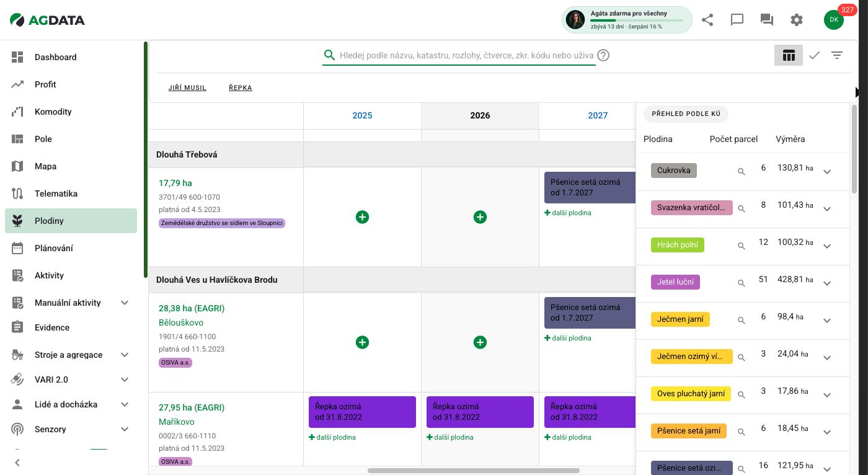The width and height of the screenshot is (868, 475).
Task: Click the Ječmen jarní yellow crop swatch
Action: pos(680,319)
